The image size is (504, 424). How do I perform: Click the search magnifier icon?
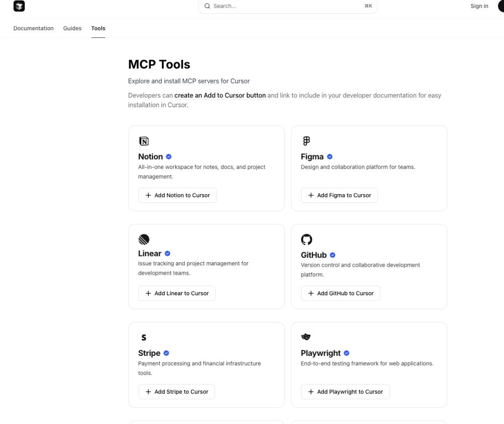point(207,6)
